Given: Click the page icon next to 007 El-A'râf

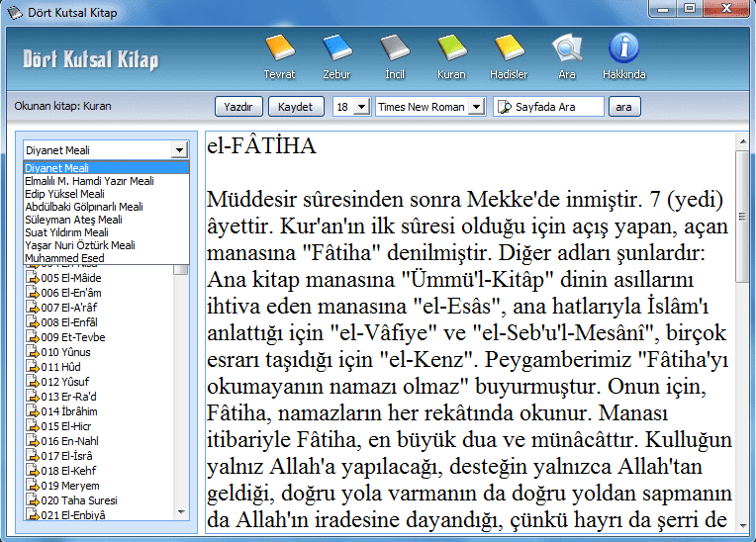Looking at the screenshot, I should click(x=33, y=308).
